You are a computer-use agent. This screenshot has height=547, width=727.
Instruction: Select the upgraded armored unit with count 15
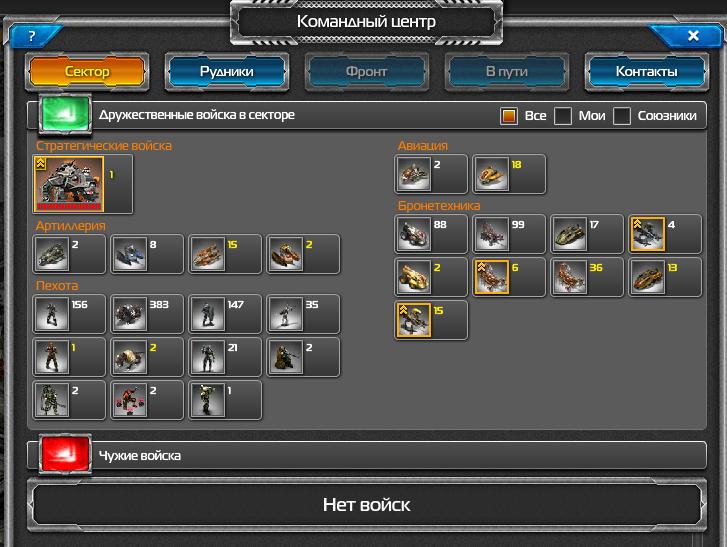coord(431,320)
